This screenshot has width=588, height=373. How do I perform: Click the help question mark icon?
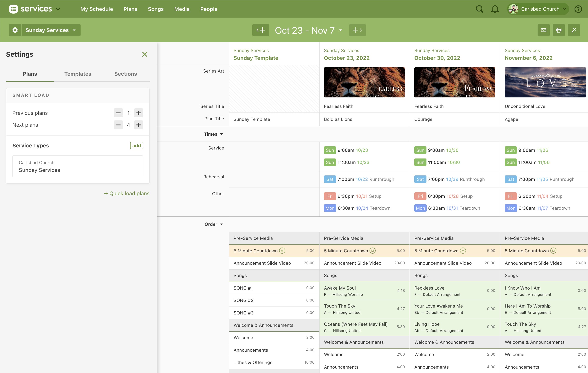[578, 9]
